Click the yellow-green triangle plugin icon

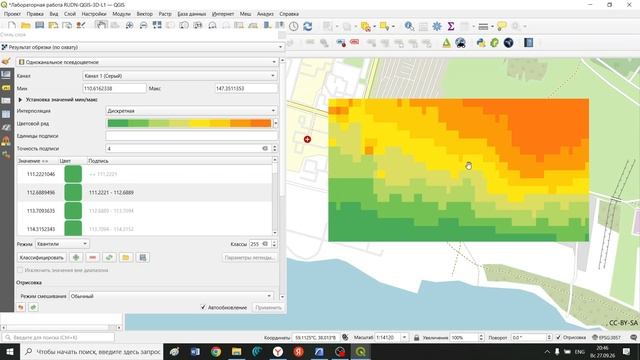pos(447,42)
